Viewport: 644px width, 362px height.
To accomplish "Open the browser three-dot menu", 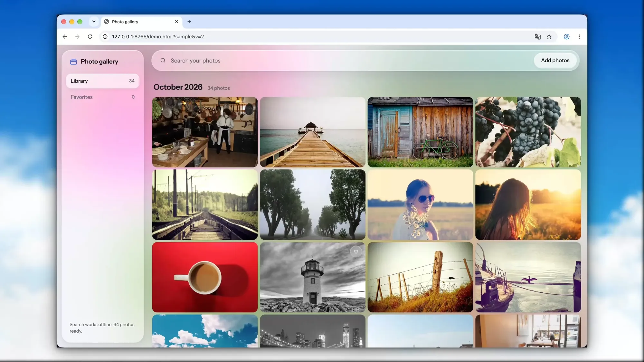I will click(579, 37).
